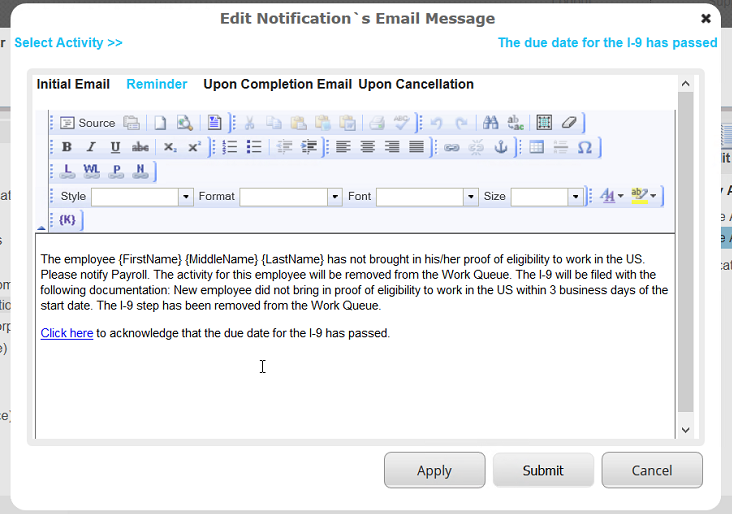
Task: Open Find with binoculars icon
Action: tap(490, 123)
